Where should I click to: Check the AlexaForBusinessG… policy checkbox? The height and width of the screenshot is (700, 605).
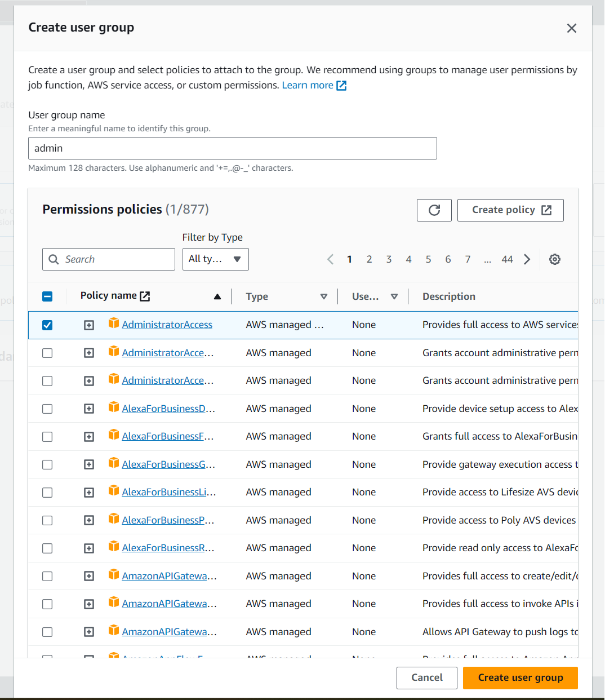(x=47, y=464)
